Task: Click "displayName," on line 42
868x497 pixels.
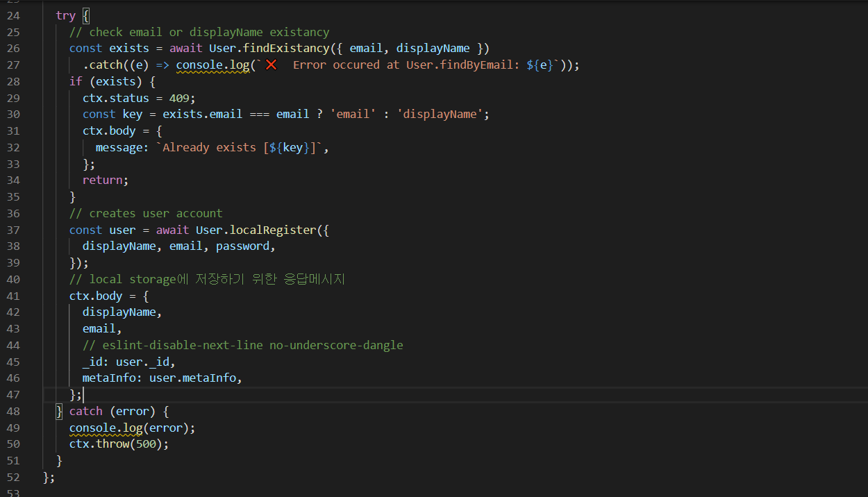Action: (122, 312)
